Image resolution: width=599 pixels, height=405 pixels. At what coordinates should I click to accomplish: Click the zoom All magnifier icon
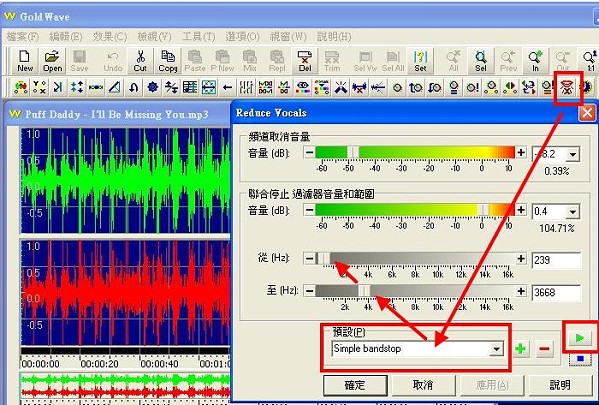[453, 61]
